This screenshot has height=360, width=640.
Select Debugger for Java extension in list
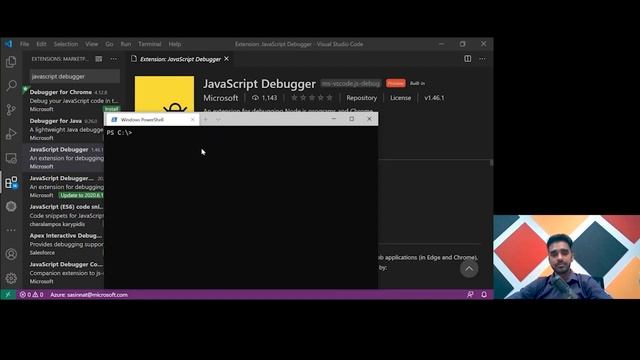pyautogui.click(x=64, y=129)
